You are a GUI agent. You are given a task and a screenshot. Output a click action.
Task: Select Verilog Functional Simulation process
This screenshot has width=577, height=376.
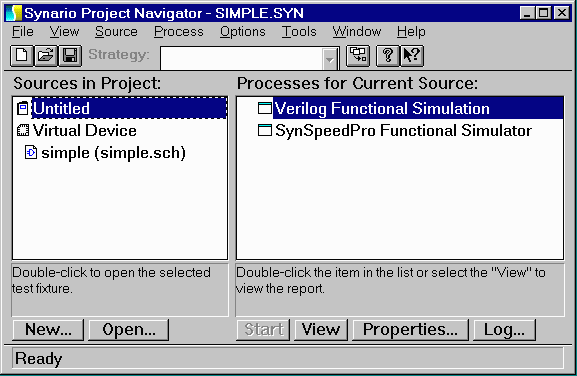pos(418,109)
